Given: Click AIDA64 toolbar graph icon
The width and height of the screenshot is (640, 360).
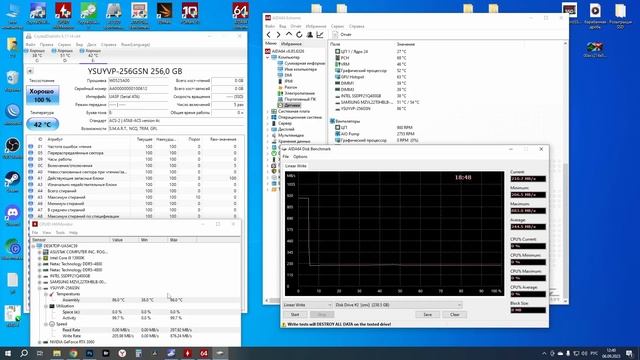Looking at the screenshot, I should click(x=320, y=35).
